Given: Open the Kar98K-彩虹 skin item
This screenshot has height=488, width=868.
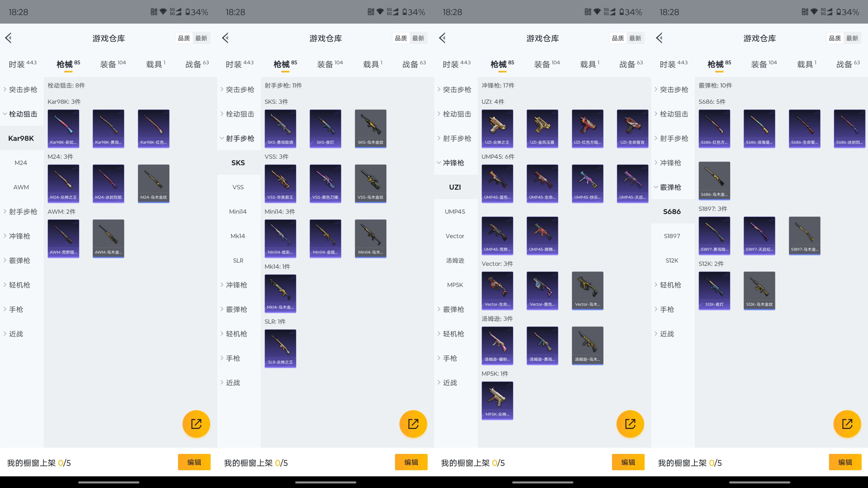Looking at the screenshot, I should [63, 129].
